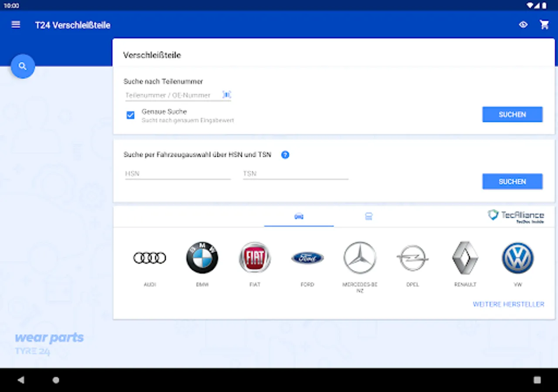
Task: Click the Verschleißteile card heading
Action: (x=152, y=55)
